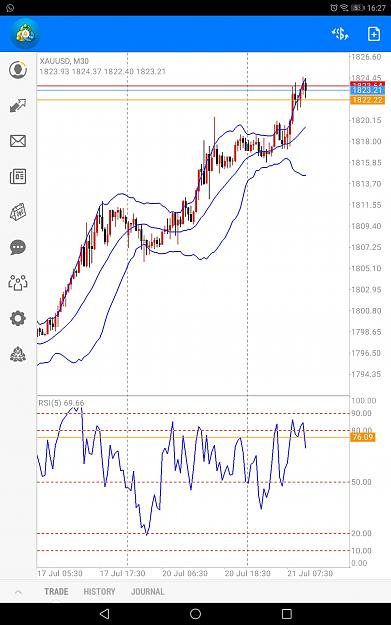
Task: Tap the 1794.35 price axis label
Action: tap(366, 374)
